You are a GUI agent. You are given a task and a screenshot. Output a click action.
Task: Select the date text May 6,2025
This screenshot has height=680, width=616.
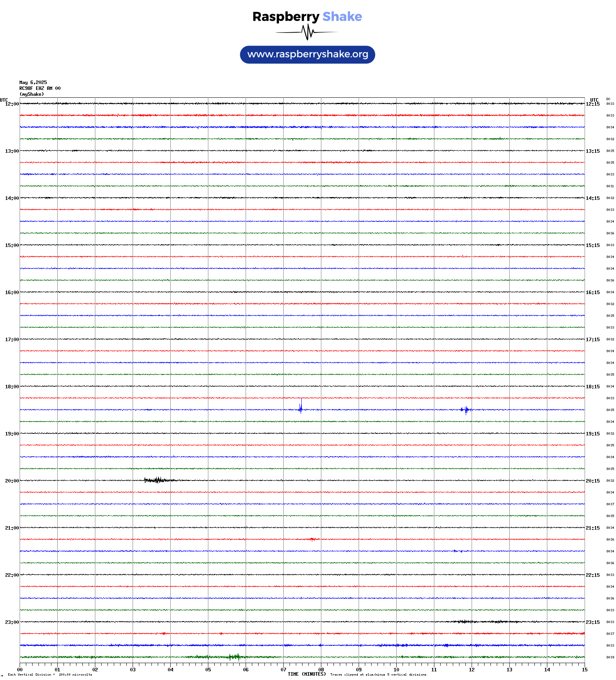pos(33,82)
